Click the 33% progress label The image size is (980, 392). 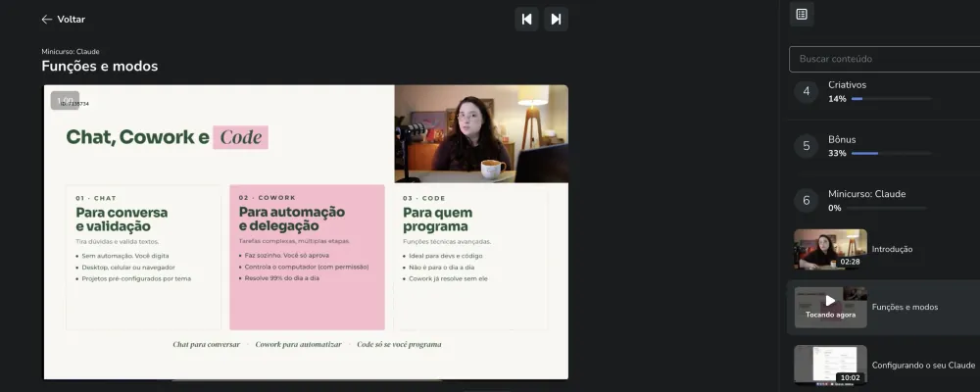pyautogui.click(x=837, y=153)
